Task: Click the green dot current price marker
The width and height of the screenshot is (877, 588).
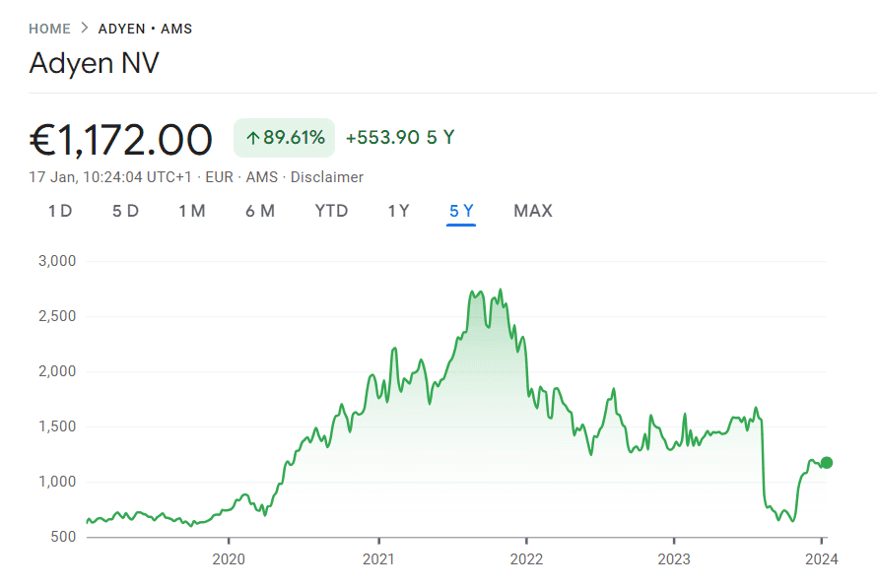Action: pyautogui.click(x=826, y=463)
